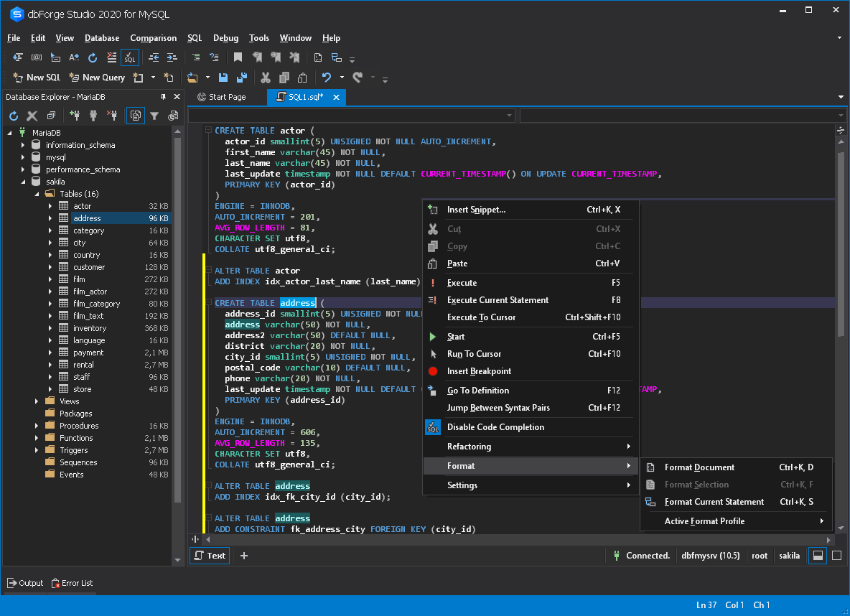Click the red Insert Breakpoint icon
Viewport: 850px width, 616px height.
[x=433, y=371]
